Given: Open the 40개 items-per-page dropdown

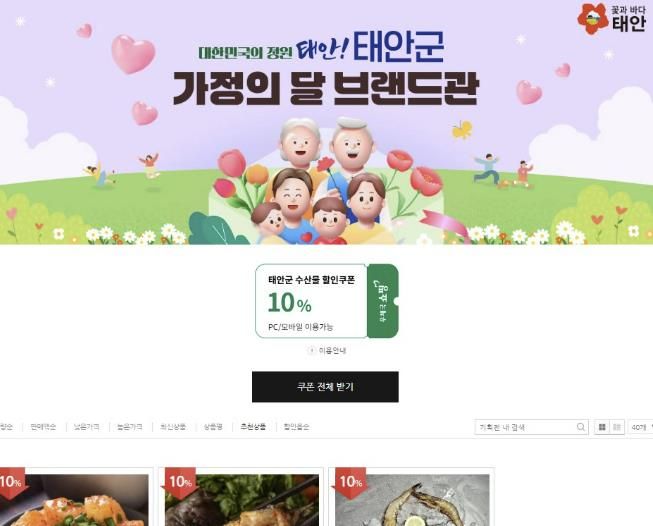Looking at the screenshot, I should pos(641,427).
